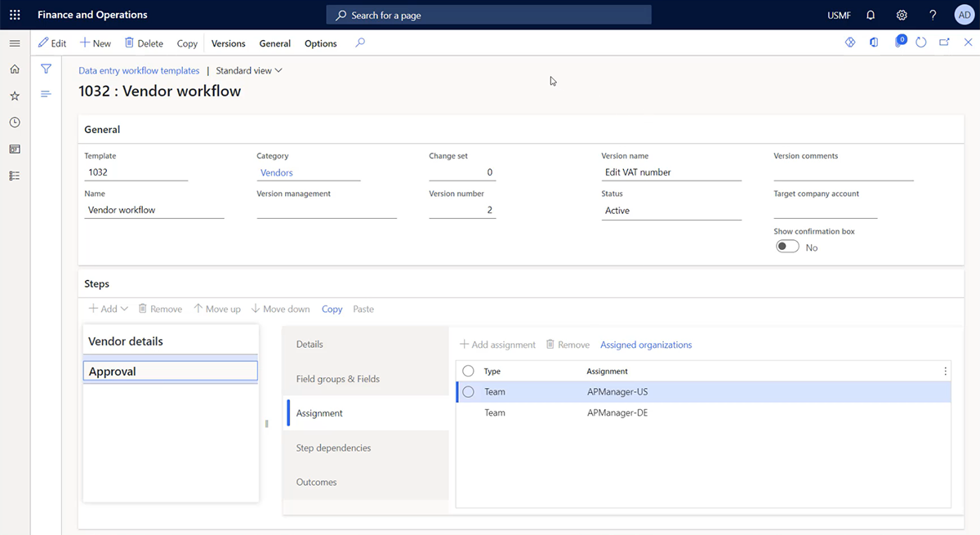Open the Modules list icon in the sidebar
The width and height of the screenshot is (980, 535).
pyautogui.click(x=14, y=175)
